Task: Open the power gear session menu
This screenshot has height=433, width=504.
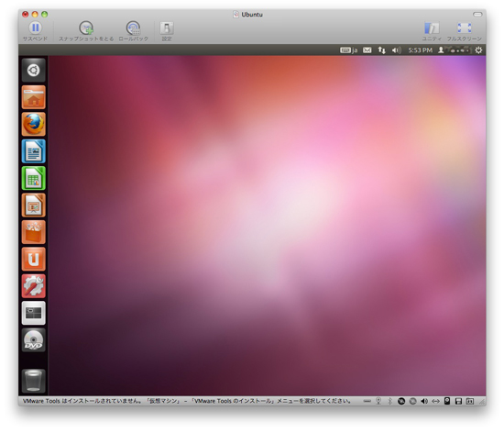Action: pos(478,50)
